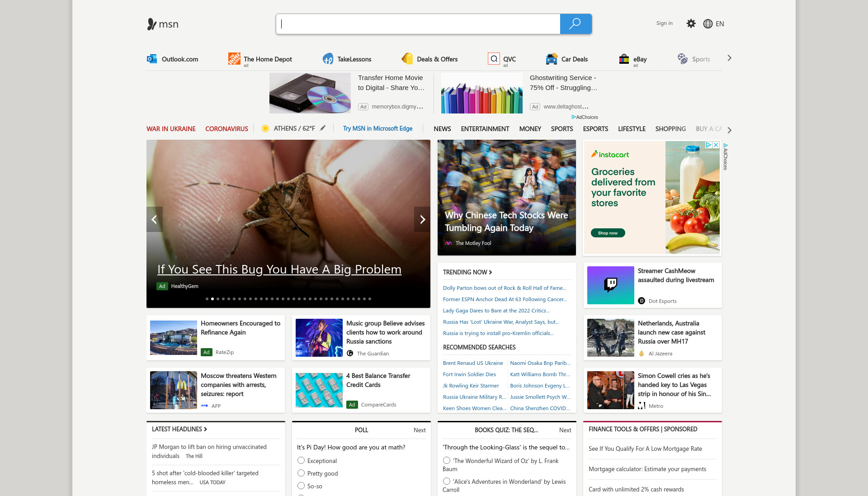Open the VHS tape ad thumbnail
This screenshot has height=496, width=868.
pyautogui.click(x=310, y=93)
